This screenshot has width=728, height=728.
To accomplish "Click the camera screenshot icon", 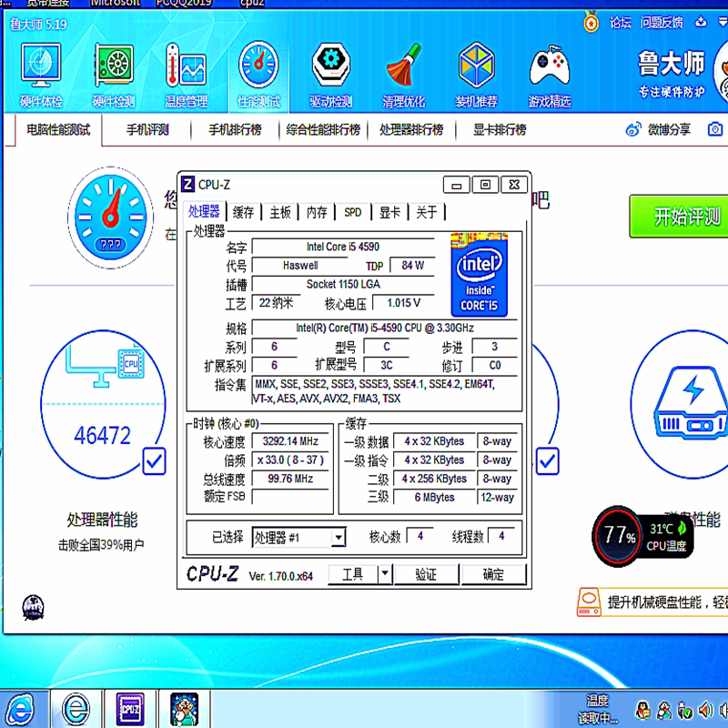I will (715, 129).
